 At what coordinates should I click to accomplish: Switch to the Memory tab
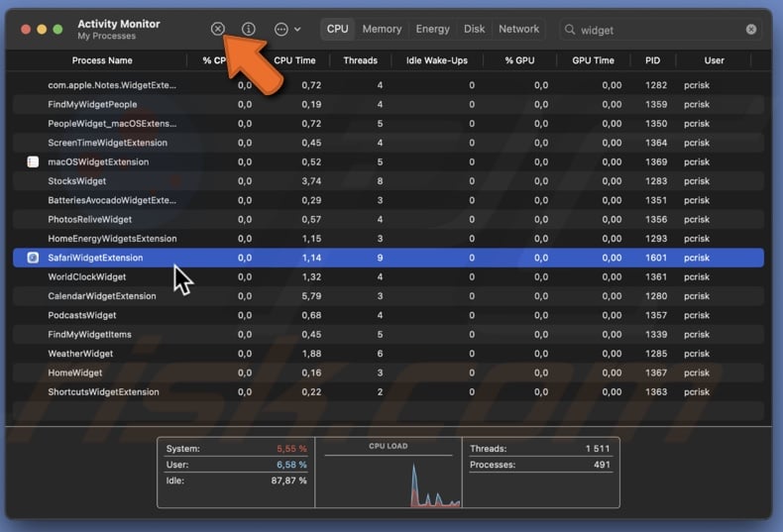(382, 29)
